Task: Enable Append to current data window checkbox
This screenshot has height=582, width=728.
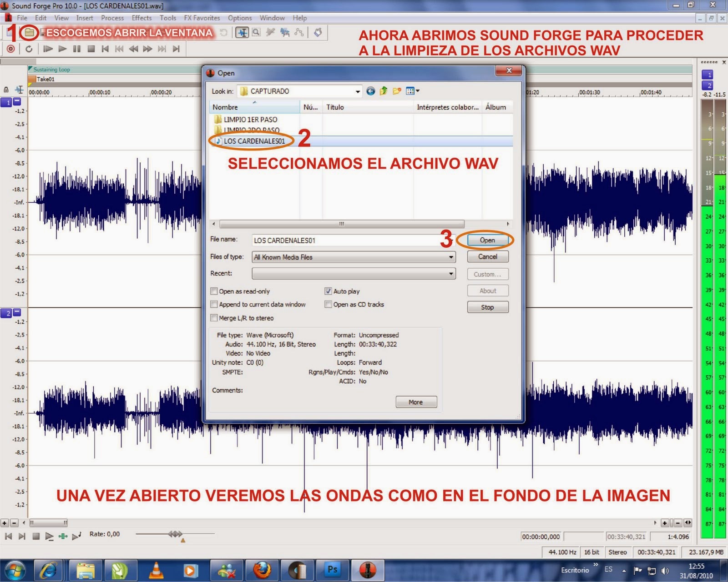Action: click(x=214, y=304)
